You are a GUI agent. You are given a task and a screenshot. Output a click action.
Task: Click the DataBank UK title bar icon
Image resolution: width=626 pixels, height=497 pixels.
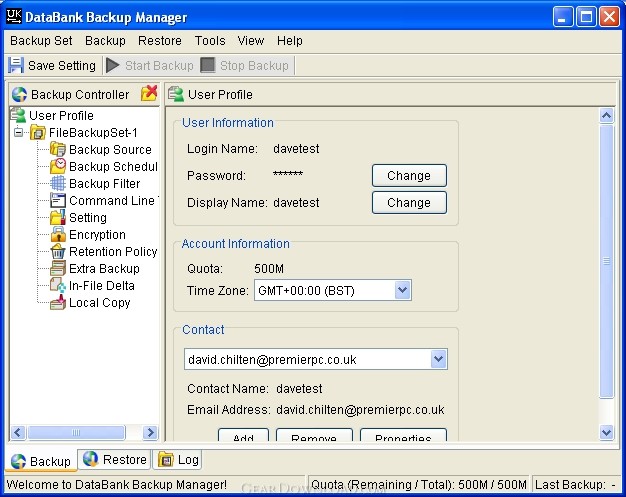pyautogui.click(x=14, y=16)
